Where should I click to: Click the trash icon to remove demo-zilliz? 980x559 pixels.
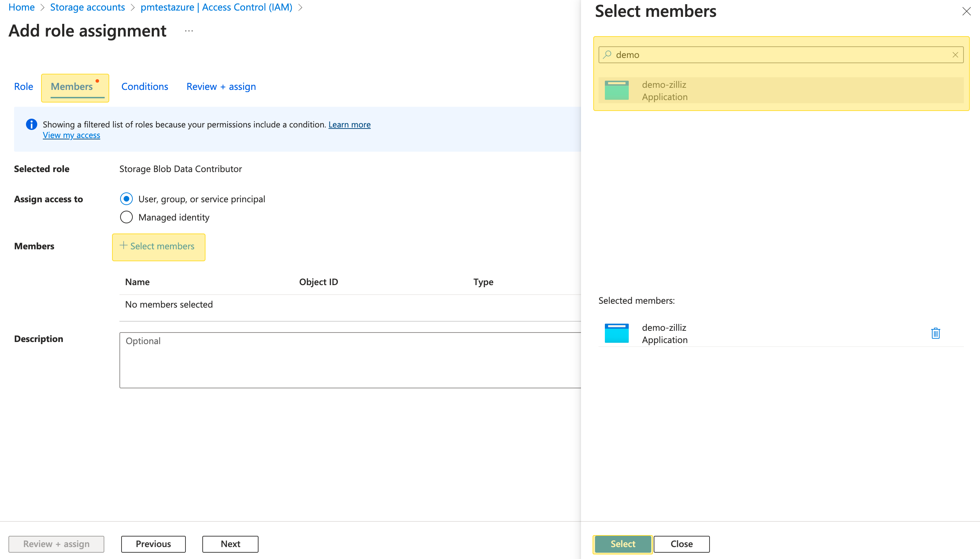[935, 333]
